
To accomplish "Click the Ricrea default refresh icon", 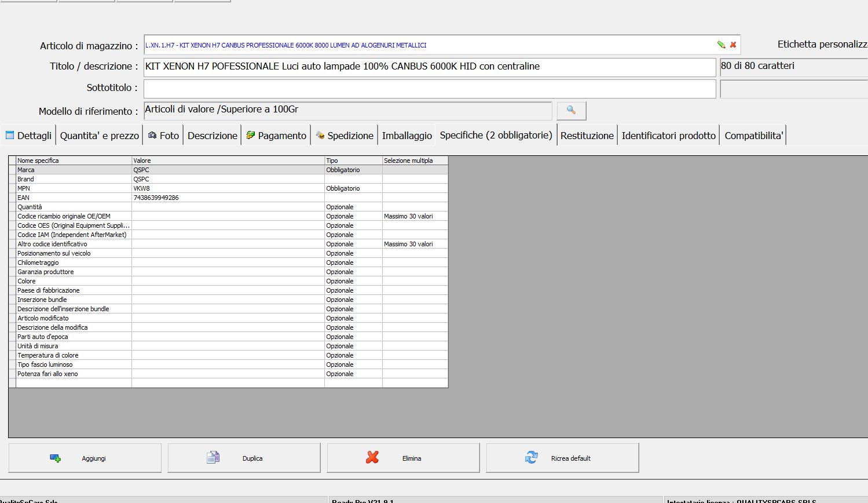I will click(531, 458).
